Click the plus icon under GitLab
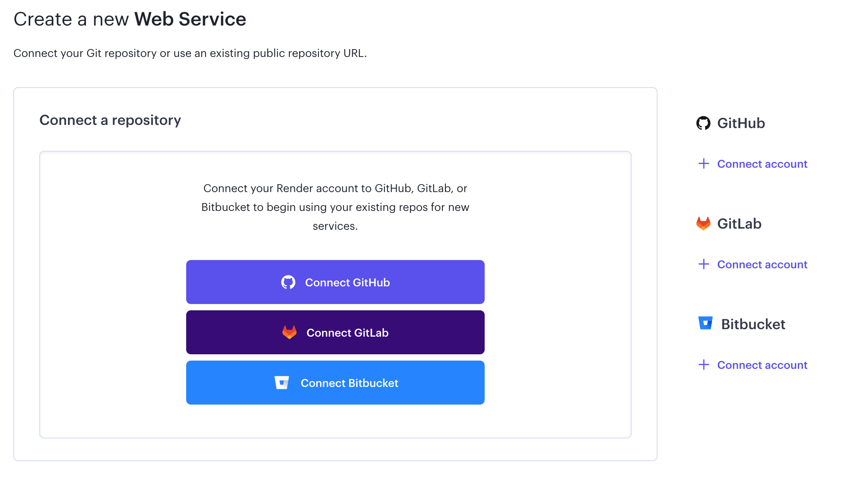Screen dimensions: 868x480 point(704,264)
